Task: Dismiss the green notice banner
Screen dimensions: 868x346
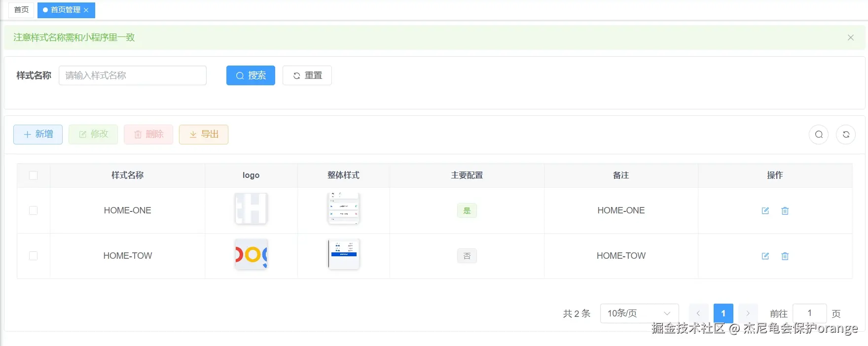Action: [x=851, y=37]
